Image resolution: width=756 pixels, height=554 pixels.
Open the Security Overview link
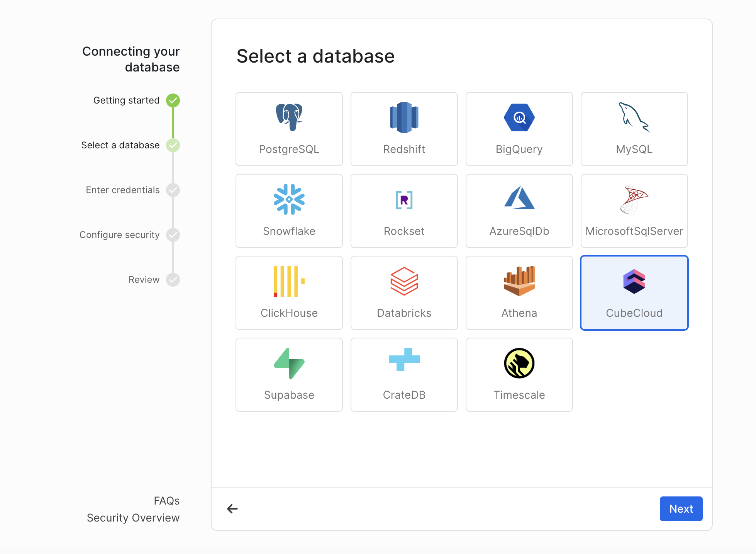click(133, 518)
